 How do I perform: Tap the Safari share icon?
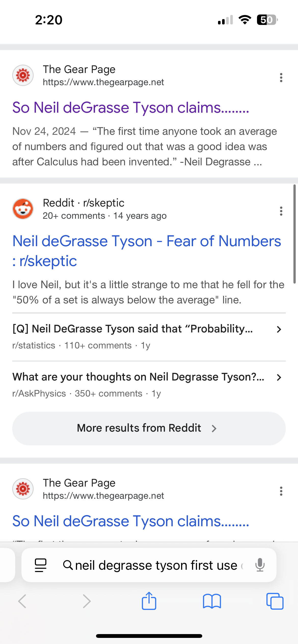[149, 601]
